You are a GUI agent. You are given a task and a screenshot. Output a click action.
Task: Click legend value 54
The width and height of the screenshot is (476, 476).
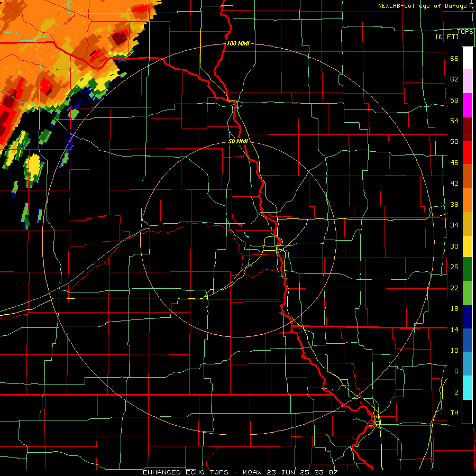coord(454,121)
